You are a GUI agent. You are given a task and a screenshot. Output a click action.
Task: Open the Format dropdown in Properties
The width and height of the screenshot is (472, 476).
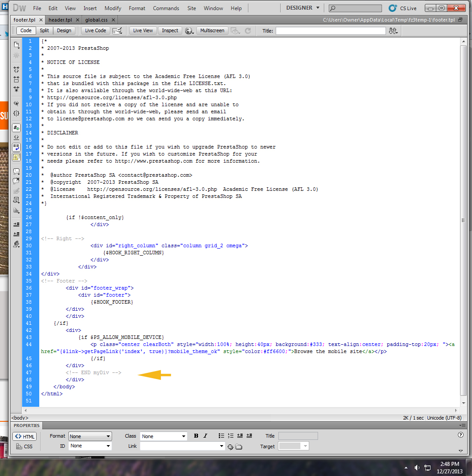[x=90, y=436]
